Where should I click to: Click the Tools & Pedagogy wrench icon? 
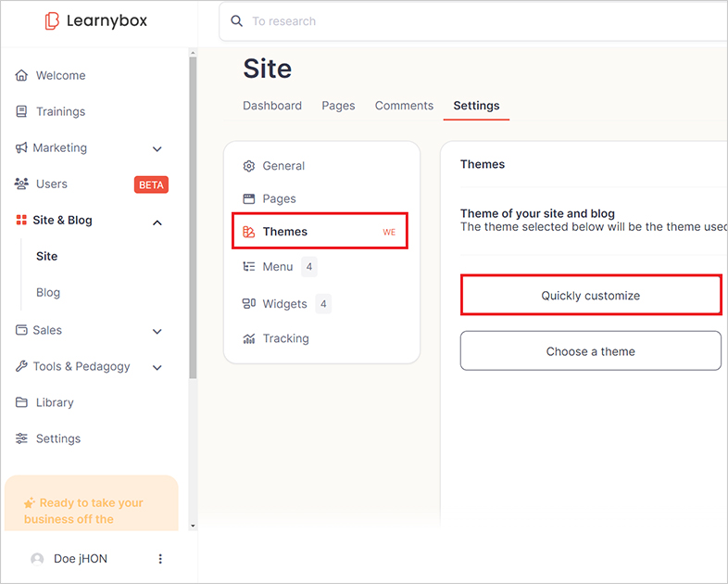tap(21, 366)
